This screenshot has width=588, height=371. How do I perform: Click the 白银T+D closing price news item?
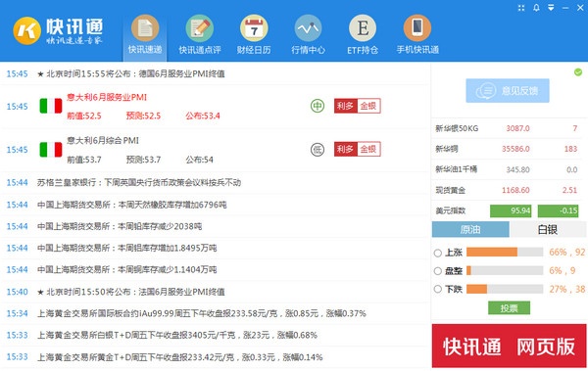177,335
